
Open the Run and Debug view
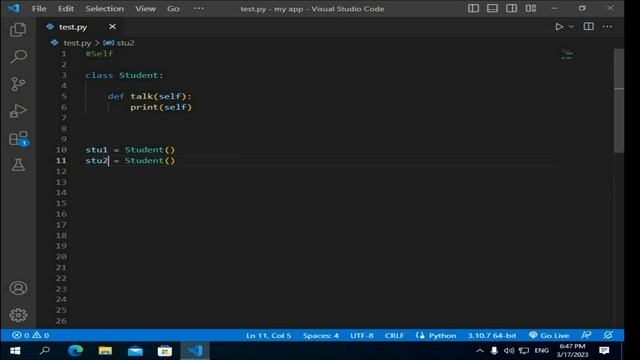point(18,111)
